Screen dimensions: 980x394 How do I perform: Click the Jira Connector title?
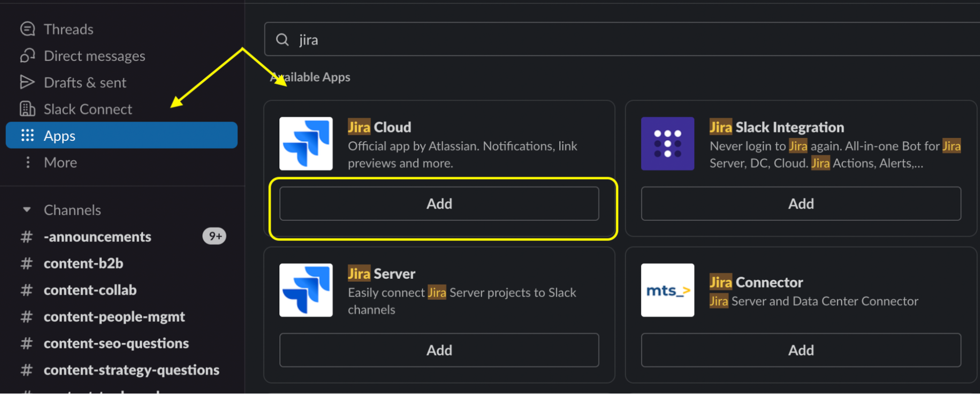[756, 282]
